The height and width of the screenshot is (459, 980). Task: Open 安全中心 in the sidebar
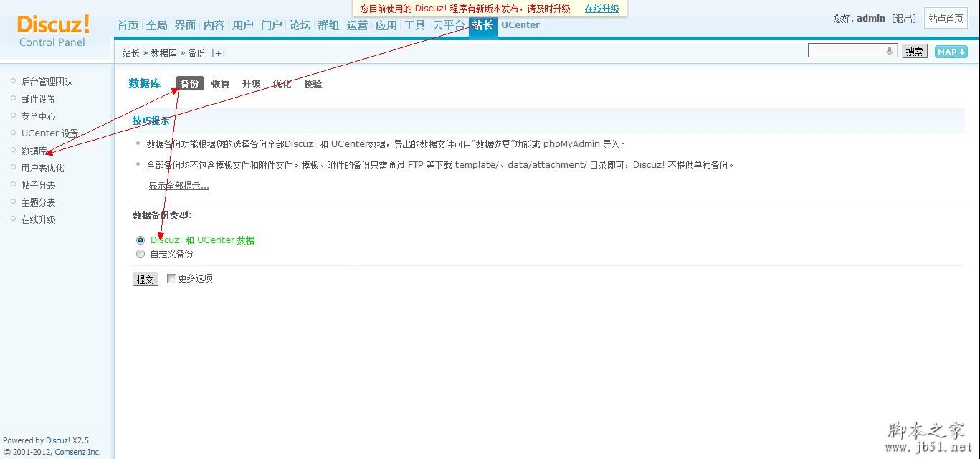coord(38,115)
